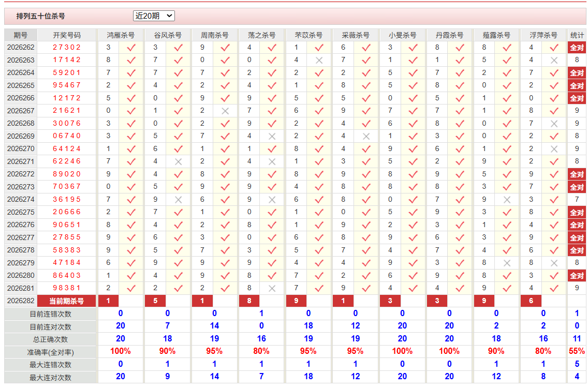The image size is (588, 388).
Task: Click the 最大连对次数 row label
Action: pyautogui.click(x=51, y=378)
